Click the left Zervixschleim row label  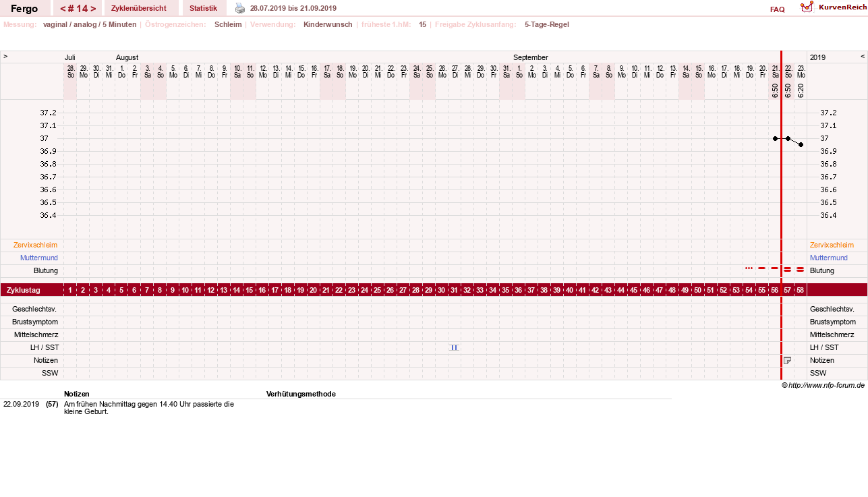35,245
